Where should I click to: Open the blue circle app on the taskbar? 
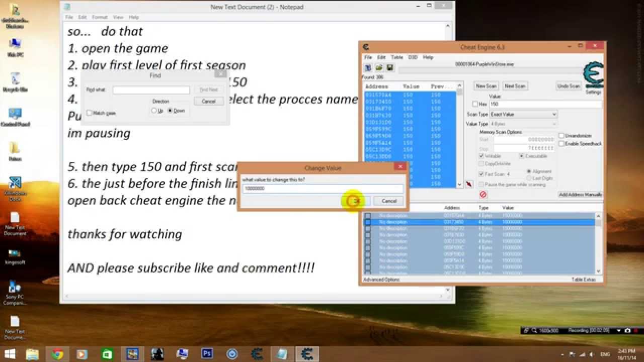coord(232,354)
